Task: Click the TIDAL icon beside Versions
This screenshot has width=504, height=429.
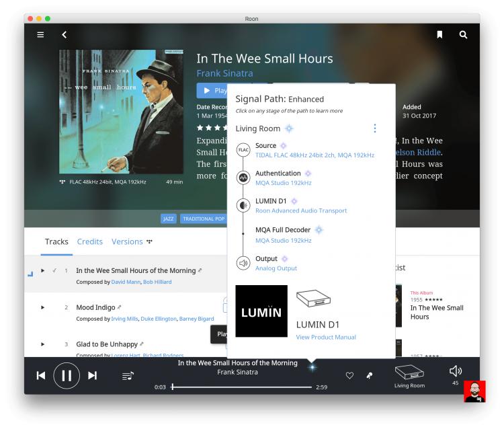Action: coord(149,241)
